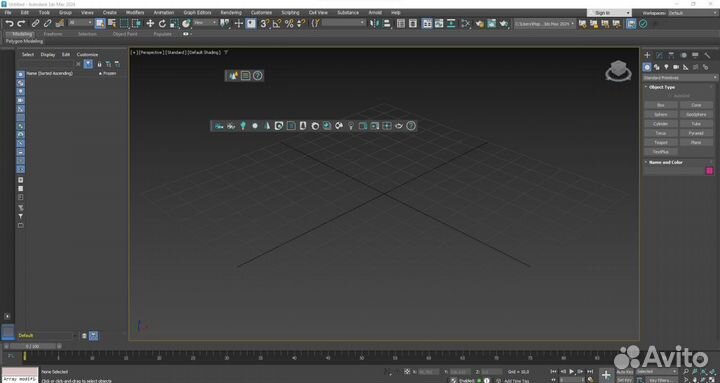Click the Teapot primitive button
720x383 pixels.
click(x=661, y=142)
